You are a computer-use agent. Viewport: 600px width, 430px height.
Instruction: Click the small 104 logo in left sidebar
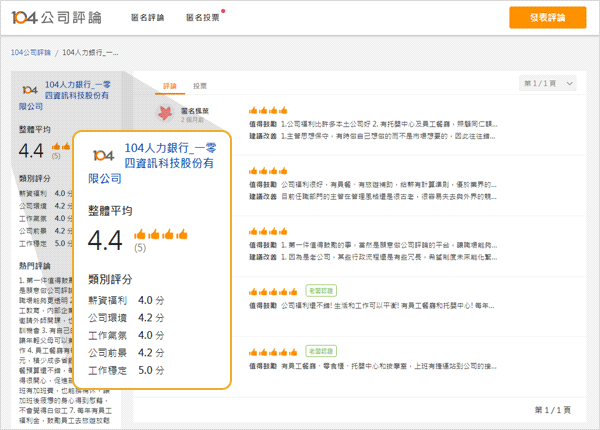point(30,90)
